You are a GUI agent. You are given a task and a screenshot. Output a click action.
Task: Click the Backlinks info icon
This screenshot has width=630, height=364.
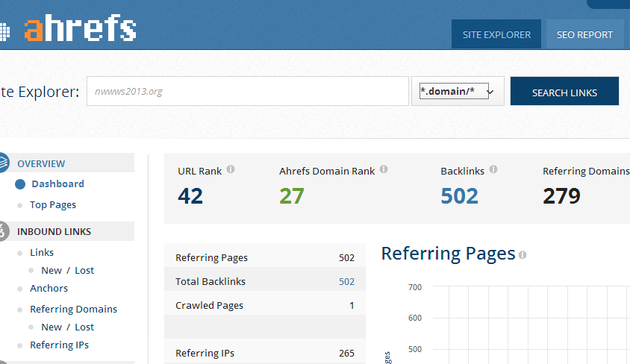(493, 169)
